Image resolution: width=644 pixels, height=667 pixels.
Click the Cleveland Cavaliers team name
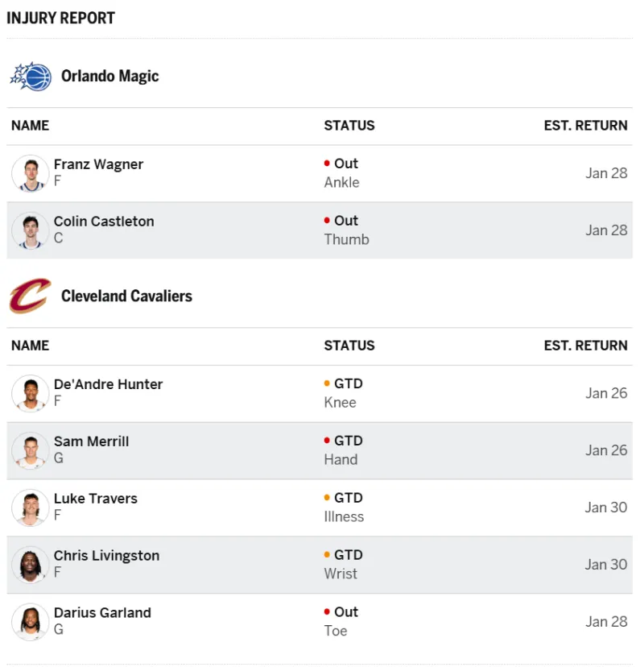click(x=126, y=296)
